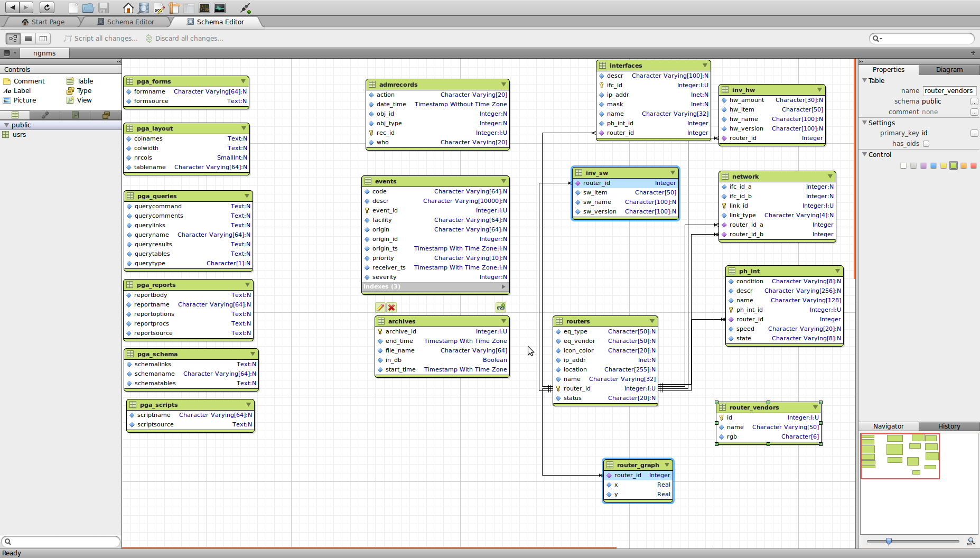Expand the Indexes (3) section of events

(503, 287)
